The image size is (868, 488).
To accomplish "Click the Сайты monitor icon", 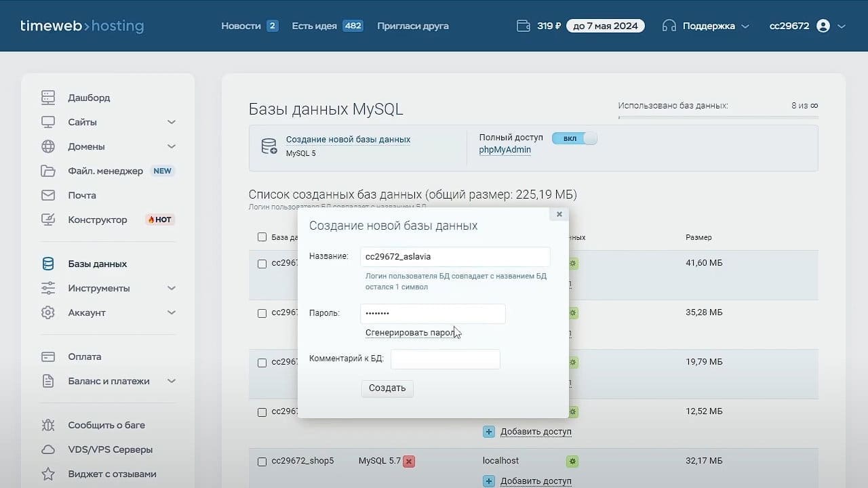I will (x=48, y=122).
